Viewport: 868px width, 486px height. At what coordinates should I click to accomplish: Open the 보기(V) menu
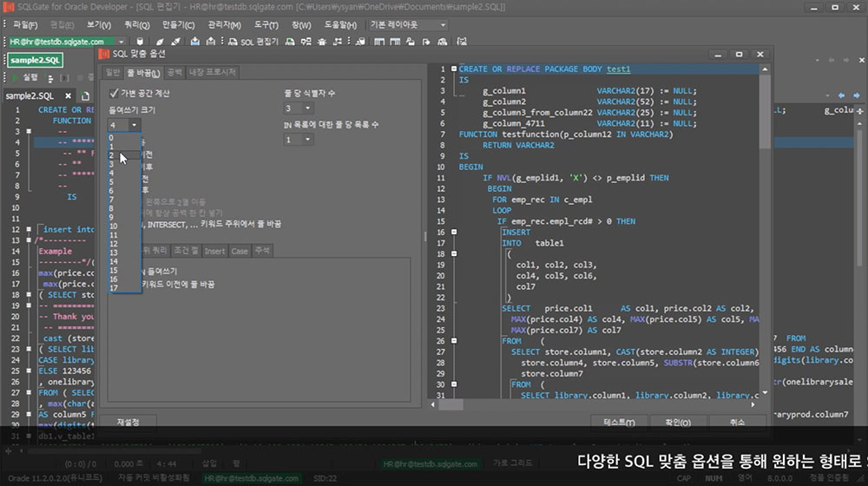(99, 25)
